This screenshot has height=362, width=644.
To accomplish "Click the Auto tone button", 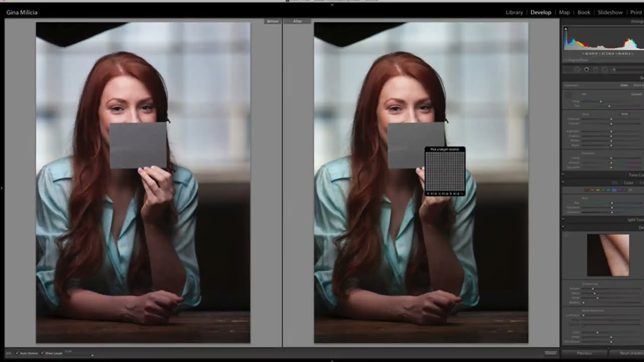I will pos(624,114).
